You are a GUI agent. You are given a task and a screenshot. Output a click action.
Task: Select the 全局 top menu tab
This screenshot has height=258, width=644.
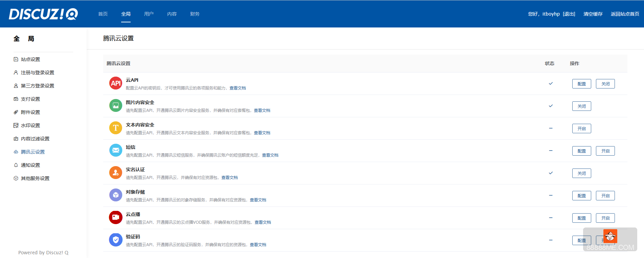coord(126,14)
